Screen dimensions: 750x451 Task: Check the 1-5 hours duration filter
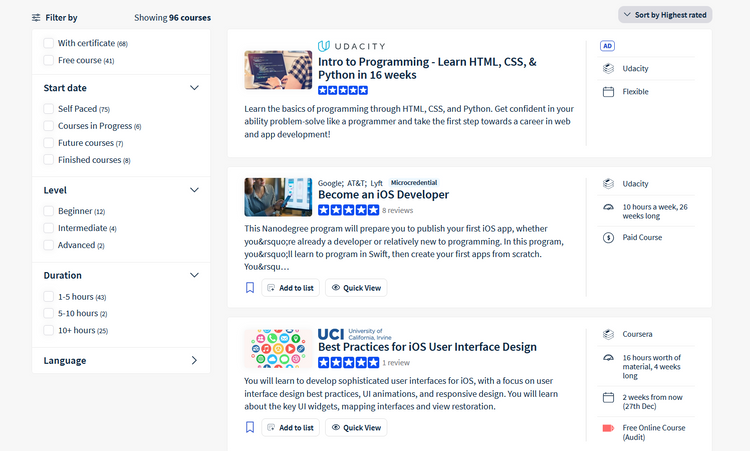[x=48, y=297]
